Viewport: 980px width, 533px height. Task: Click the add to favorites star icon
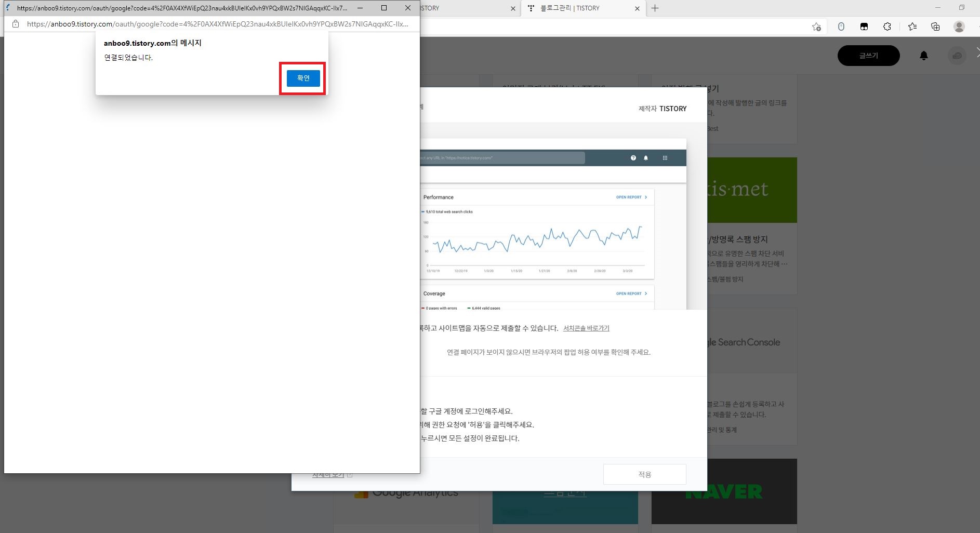click(x=816, y=26)
